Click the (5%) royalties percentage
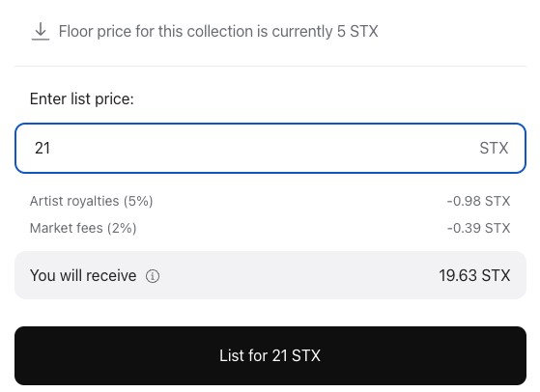This screenshot has height=392, width=540. 138,201
